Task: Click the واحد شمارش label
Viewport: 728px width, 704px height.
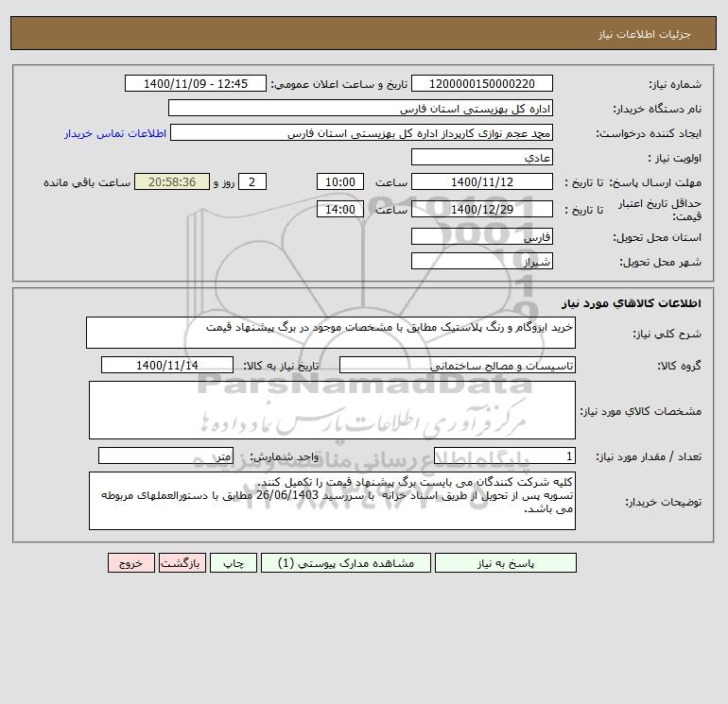Action: tap(285, 456)
